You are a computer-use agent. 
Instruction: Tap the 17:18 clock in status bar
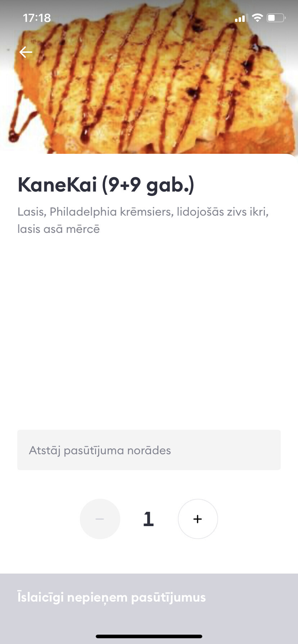37,18
